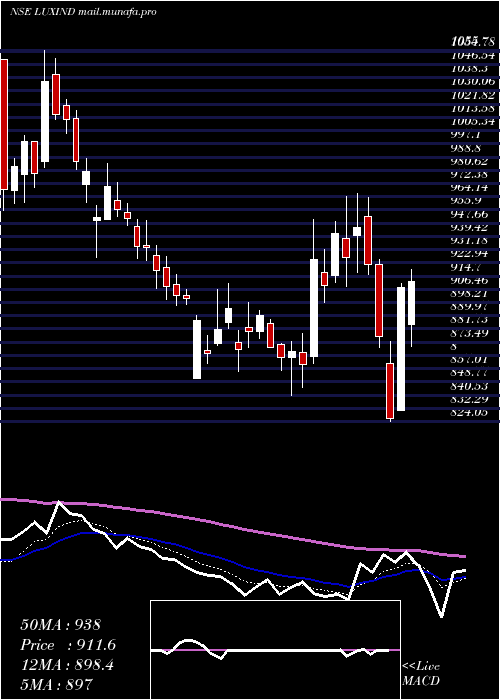
Task: Click the 997.1 price axis label
Action: [x=467, y=135]
